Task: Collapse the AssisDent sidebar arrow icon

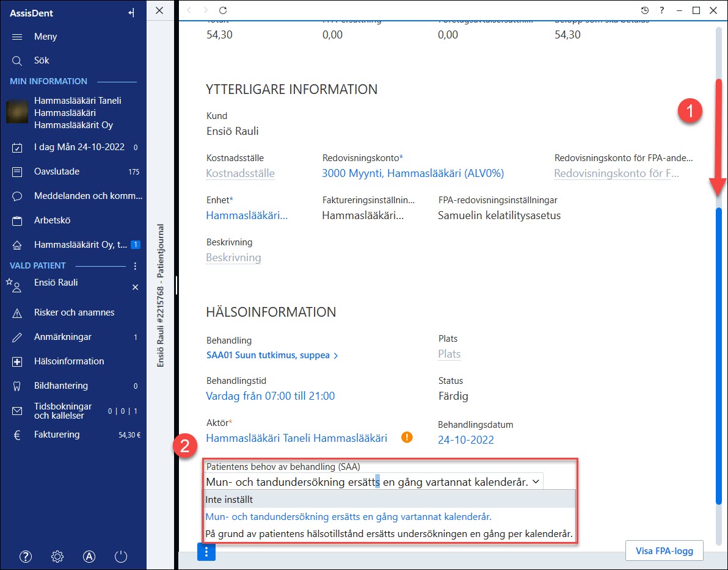Action: coord(131,13)
